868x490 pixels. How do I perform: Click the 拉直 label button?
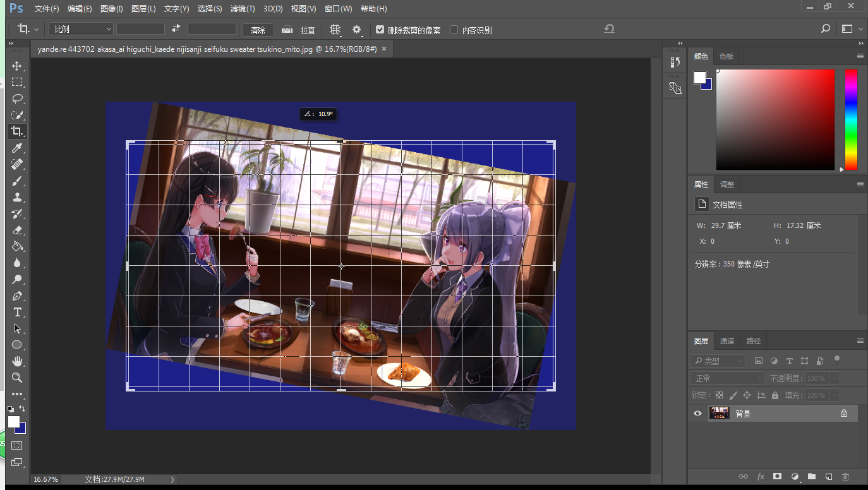point(308,30)
